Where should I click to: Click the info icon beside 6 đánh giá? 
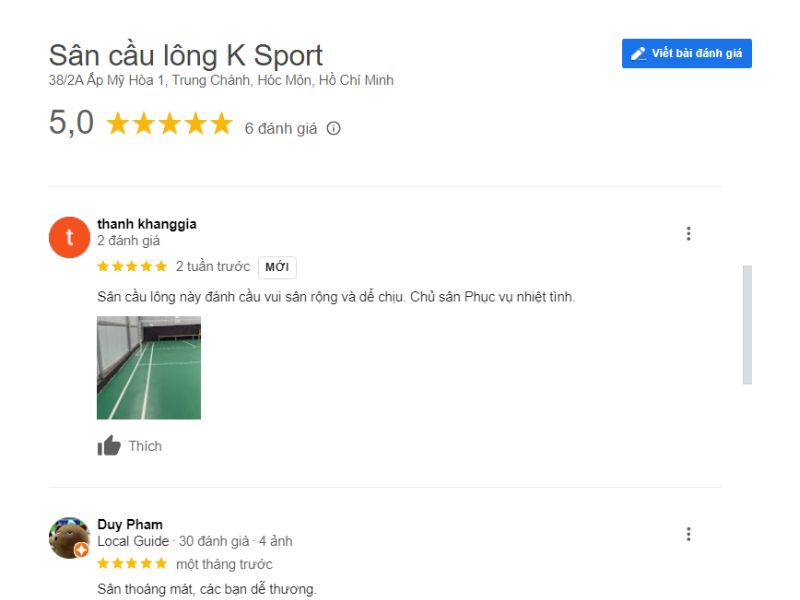pos(334,129)
